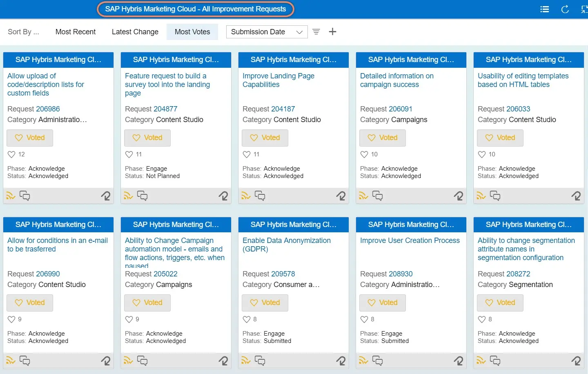Screen dimensions: 588x374
Task: Toggle Voted button on request 205022
Action: coord(147,303)
